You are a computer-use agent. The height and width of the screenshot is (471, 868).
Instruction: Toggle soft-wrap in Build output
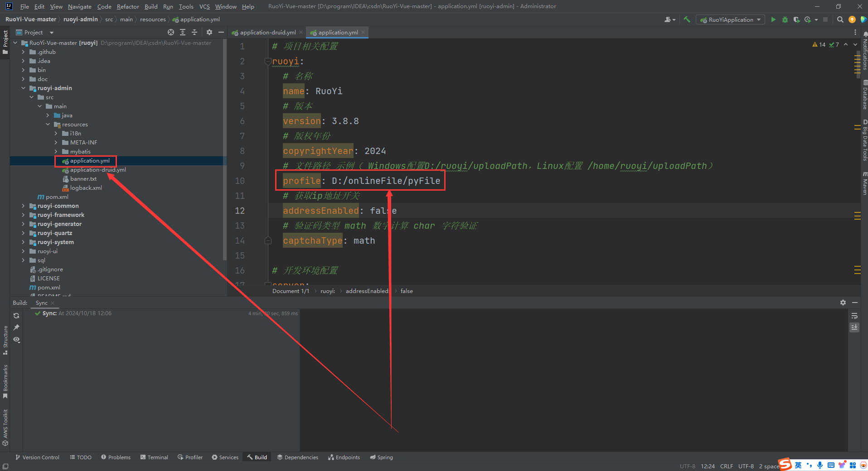click(854, 316)
